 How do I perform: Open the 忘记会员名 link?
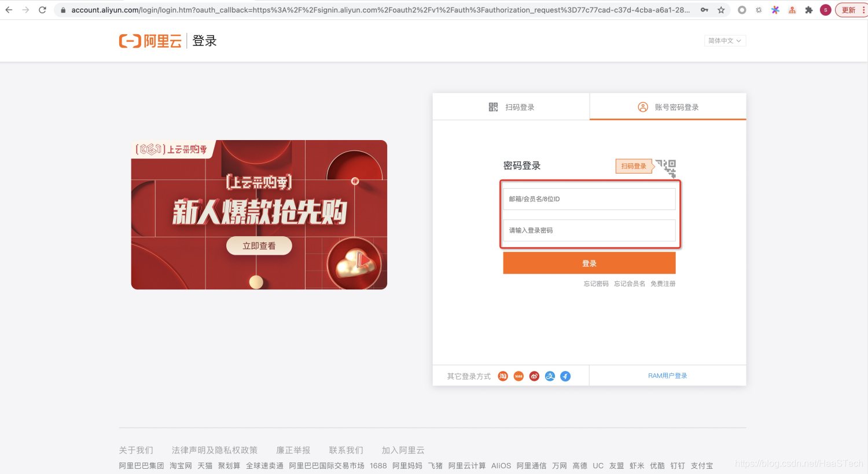coord(630,284)
